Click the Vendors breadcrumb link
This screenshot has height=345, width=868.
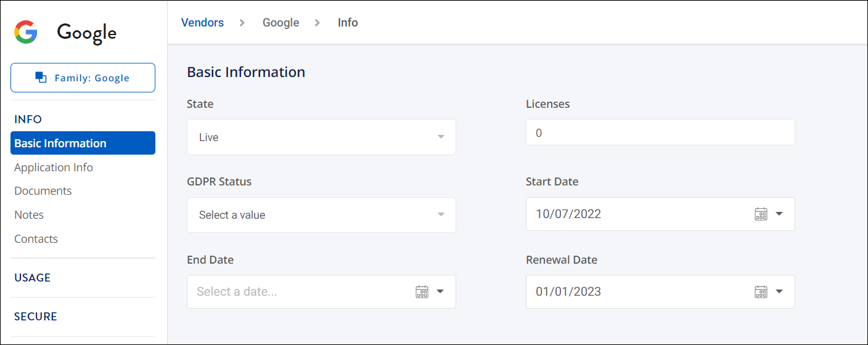202,23
